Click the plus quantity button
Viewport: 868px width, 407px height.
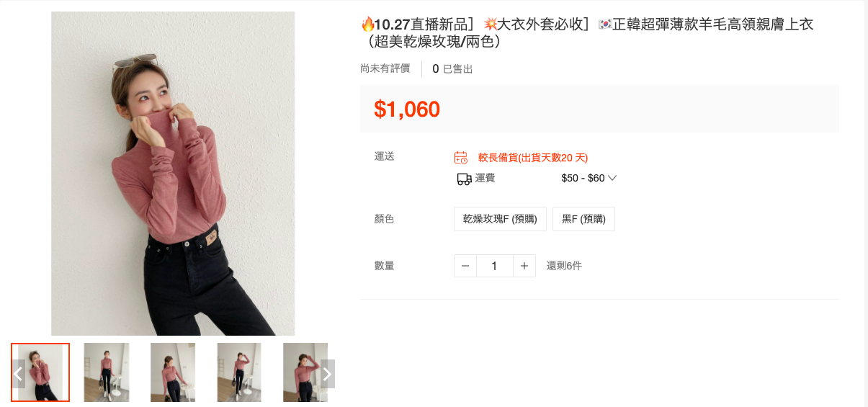[524, 266]
